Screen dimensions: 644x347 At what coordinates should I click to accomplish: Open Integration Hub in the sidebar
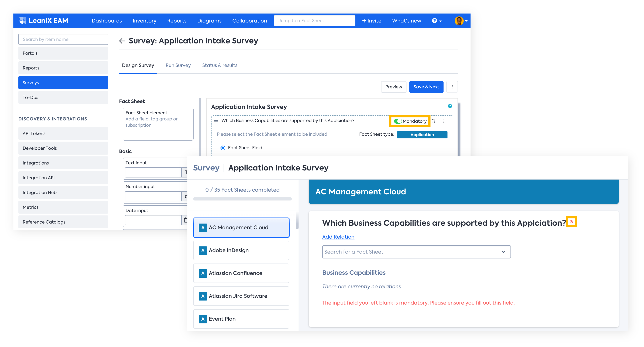63,192
